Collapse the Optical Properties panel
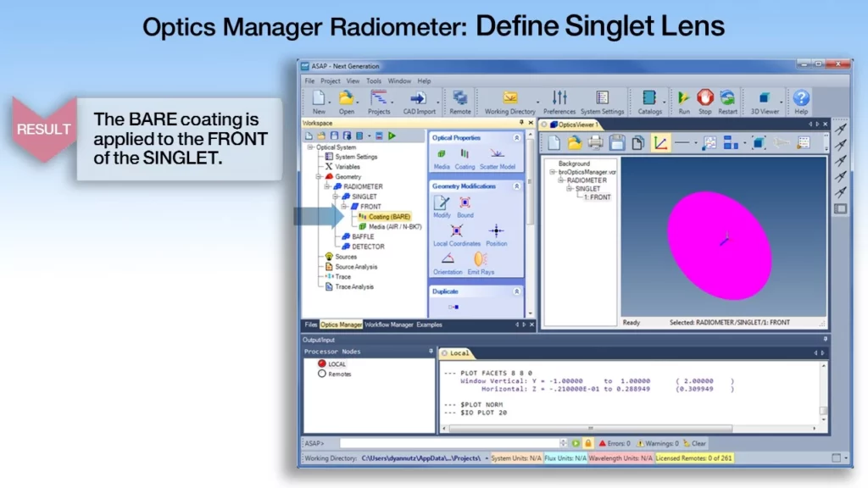 coord(517,137)
